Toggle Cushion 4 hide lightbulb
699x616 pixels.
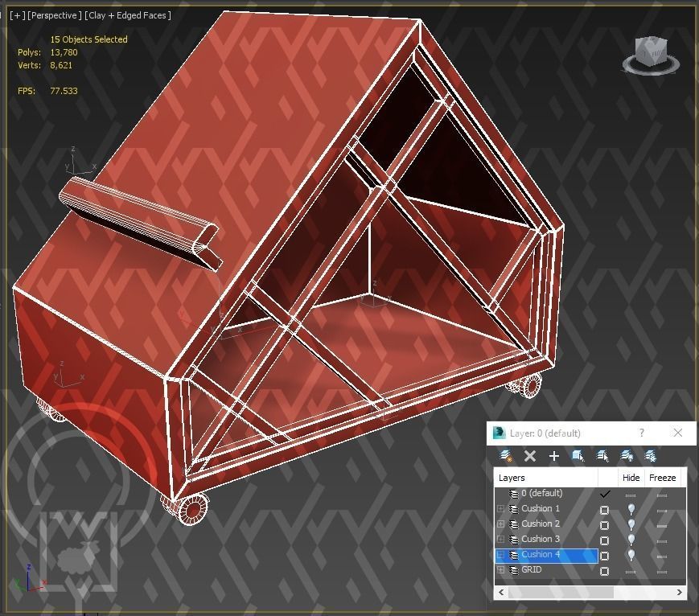coord(631,555)
